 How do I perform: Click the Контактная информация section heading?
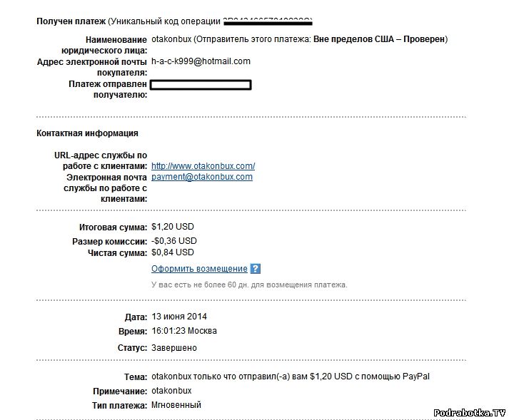[87, 133]
